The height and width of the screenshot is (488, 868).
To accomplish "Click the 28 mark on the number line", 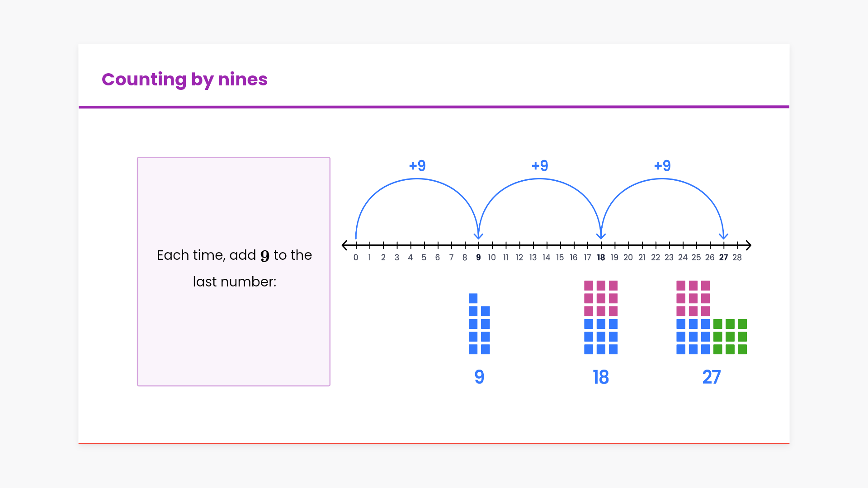I will (x=737, y=258).
